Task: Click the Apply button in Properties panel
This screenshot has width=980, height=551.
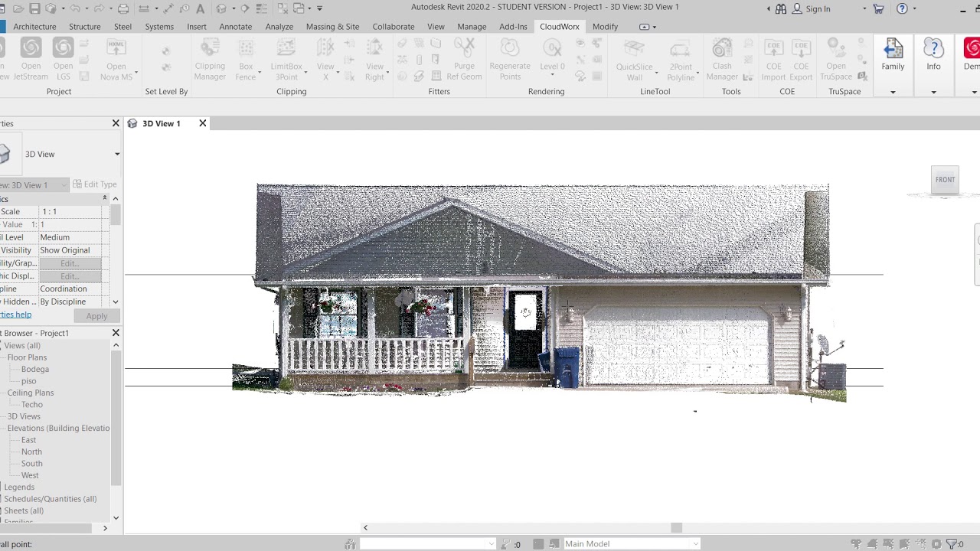Action: point(96,316)
